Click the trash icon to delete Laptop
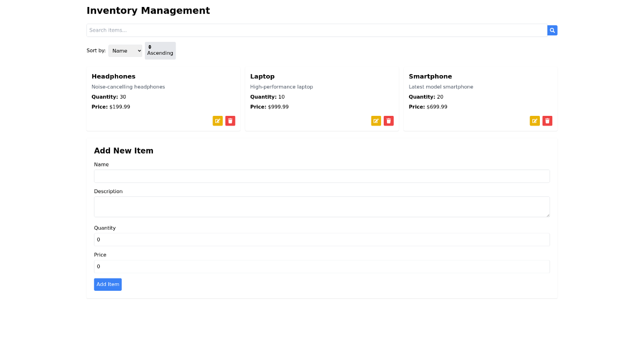The height and width of the screenshot is (338, 644). [389, 121]
